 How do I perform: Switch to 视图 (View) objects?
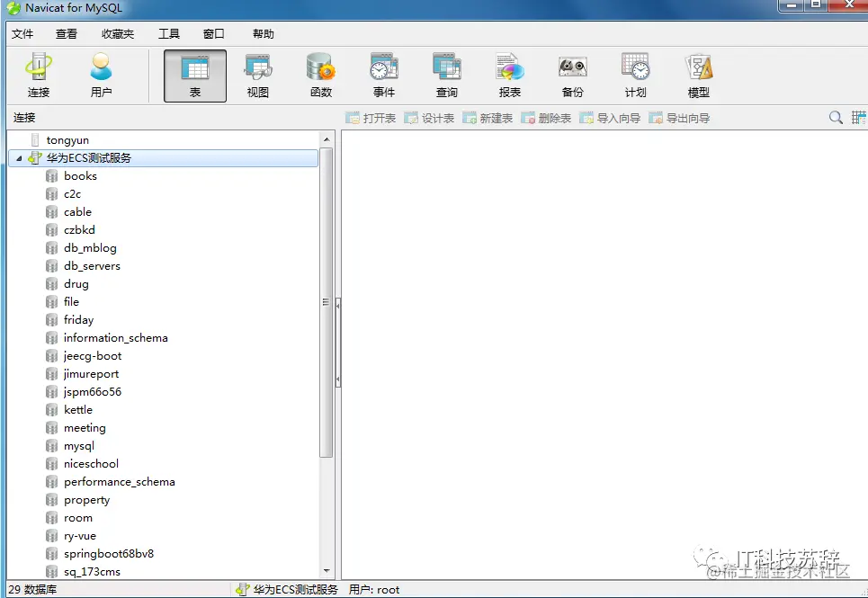pos(258,76)
